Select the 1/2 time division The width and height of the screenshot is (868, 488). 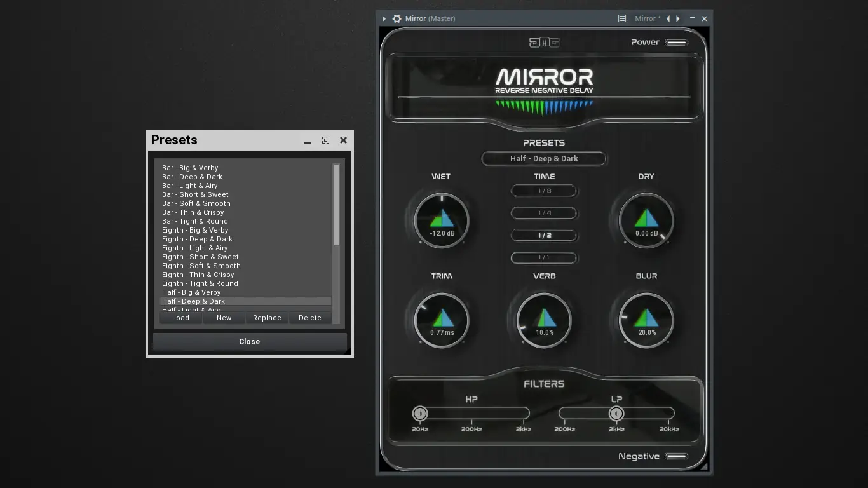pos(544,235)
